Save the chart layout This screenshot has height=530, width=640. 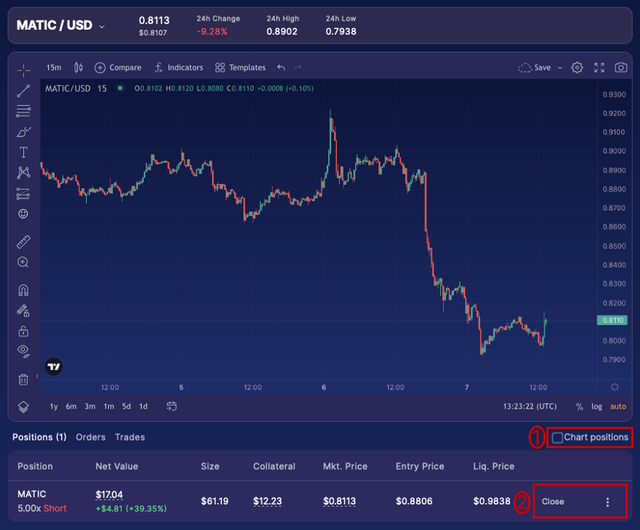click(535, 67)
